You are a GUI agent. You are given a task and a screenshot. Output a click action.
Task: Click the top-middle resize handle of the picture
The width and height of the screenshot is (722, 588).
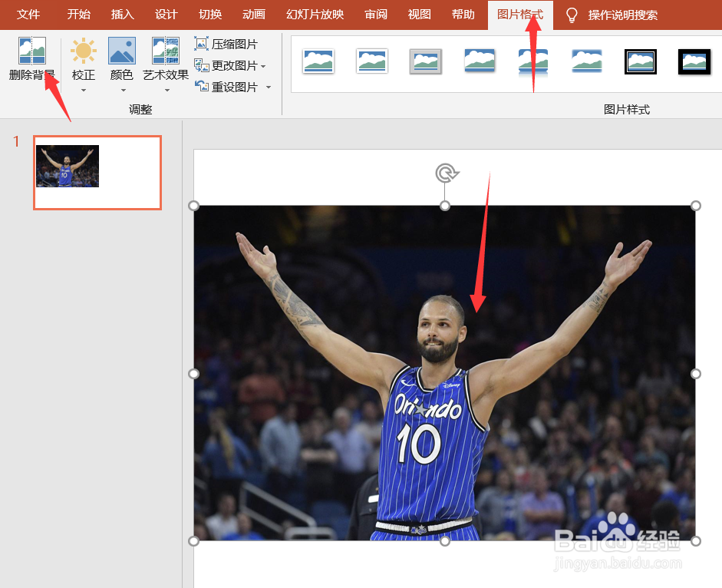(445, 206)
